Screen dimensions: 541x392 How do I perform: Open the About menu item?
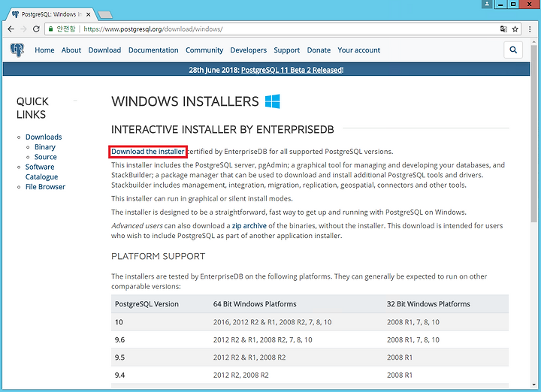point(71,50)
